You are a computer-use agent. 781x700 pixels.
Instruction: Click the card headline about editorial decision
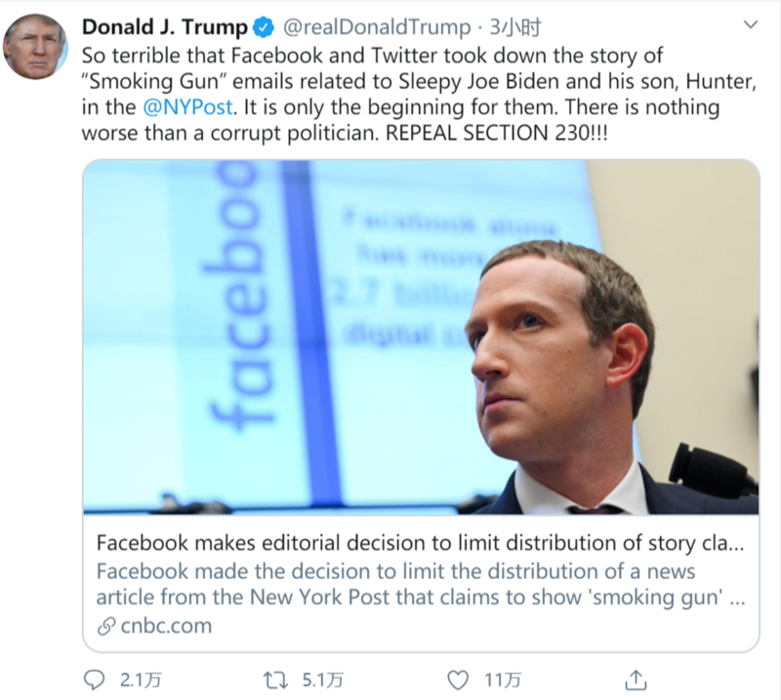pos(421,543)
